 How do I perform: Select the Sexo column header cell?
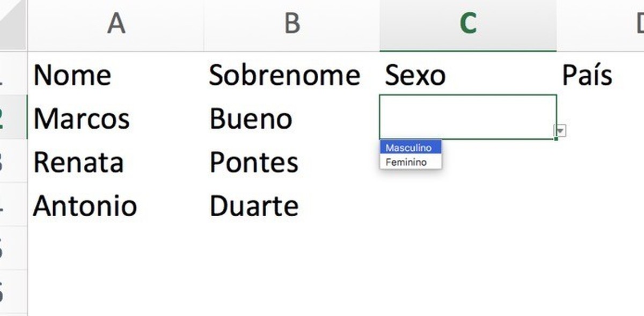(x=414, y=75)
